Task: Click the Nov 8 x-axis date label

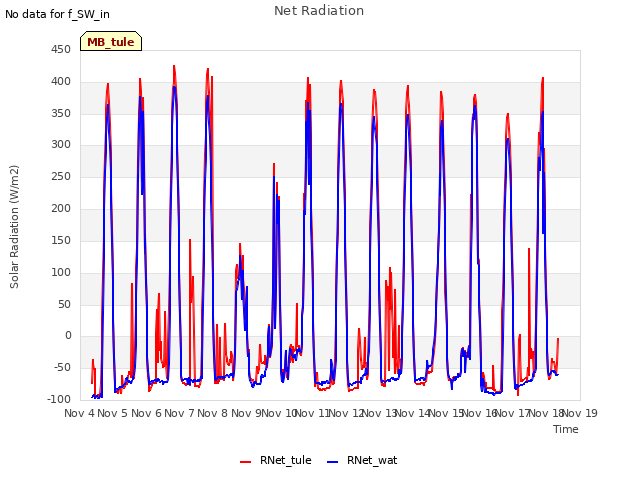Action: click(213, 413)
